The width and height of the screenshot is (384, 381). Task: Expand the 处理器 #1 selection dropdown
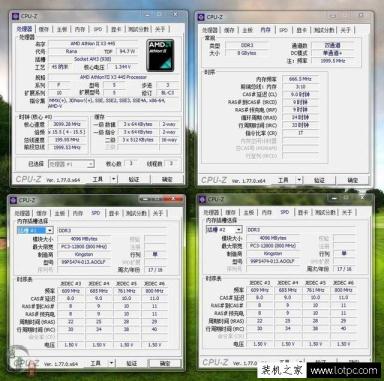[90, 164]
